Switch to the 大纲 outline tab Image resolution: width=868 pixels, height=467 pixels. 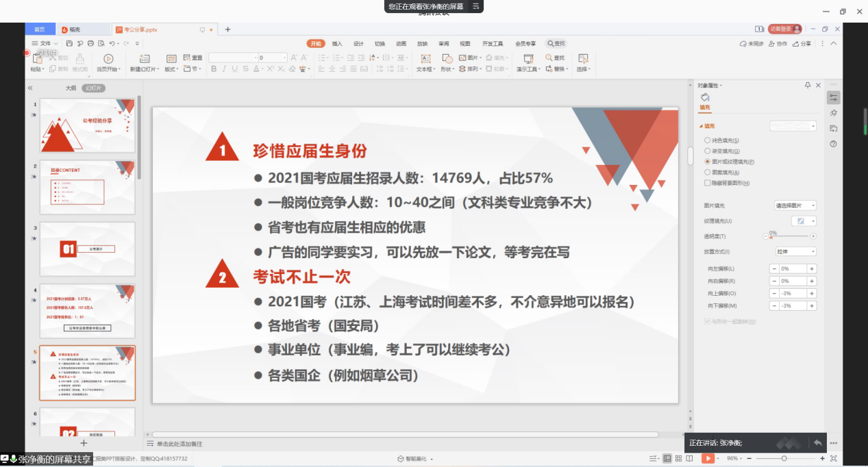pyautogui.click(x=71, y=88)
